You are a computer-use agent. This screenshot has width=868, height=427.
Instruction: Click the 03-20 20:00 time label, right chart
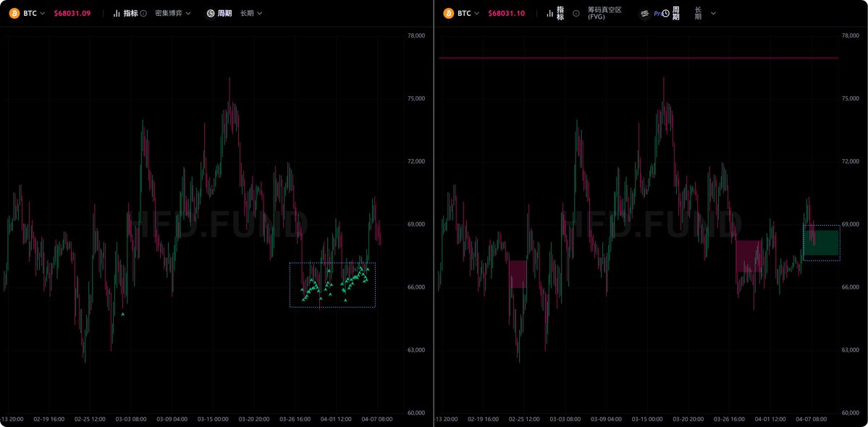688,419
